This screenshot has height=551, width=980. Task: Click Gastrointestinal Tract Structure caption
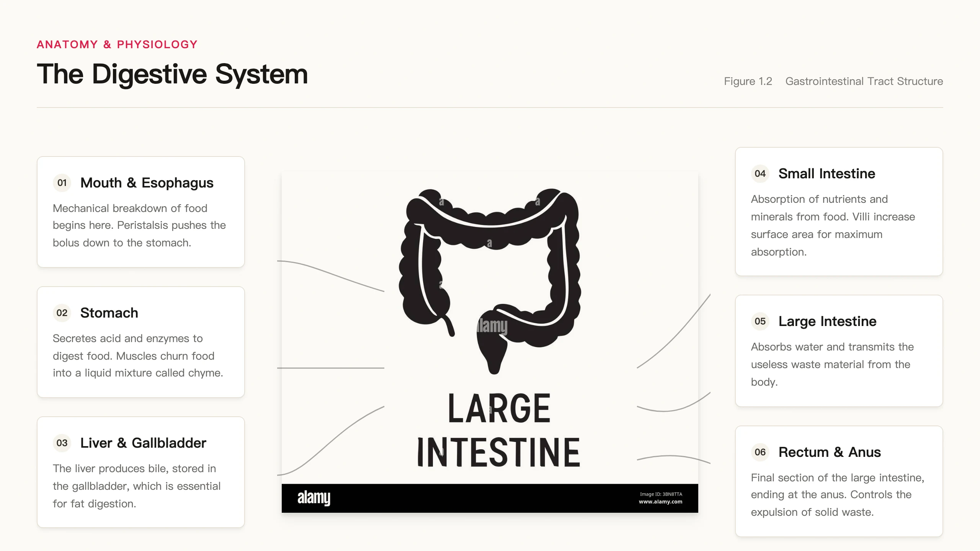[x=864, y=82]
